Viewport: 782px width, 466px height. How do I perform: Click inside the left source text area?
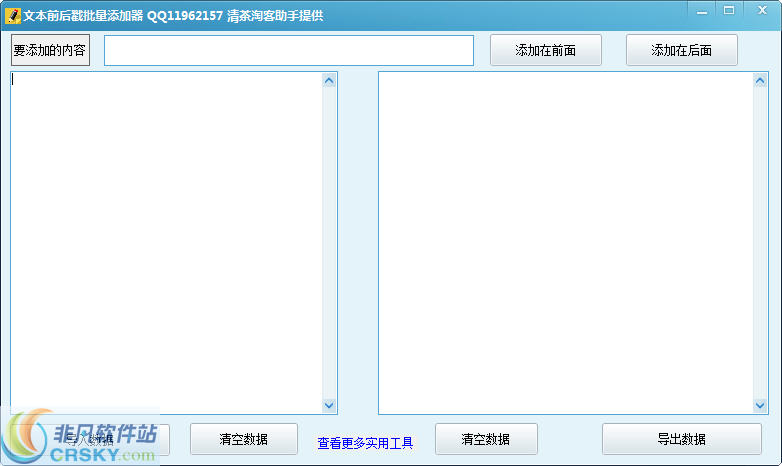coord(167,243)
